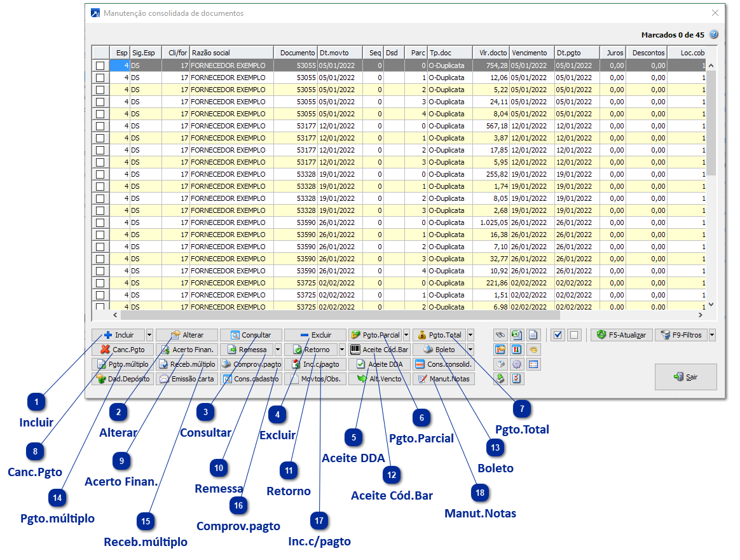Click the Vencimento column header
The height and width of the screenshot is (560, 740).
[531, 53]
